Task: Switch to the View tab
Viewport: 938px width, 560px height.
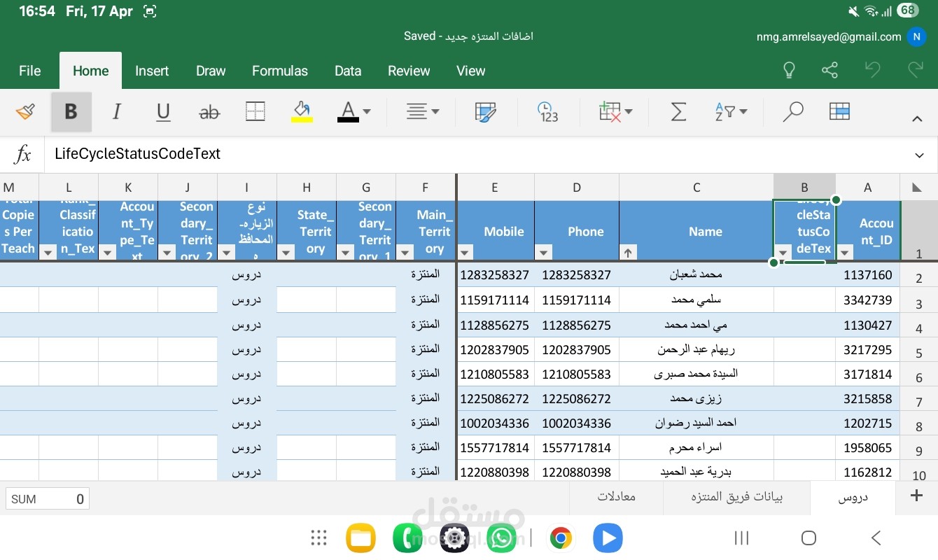Action: pyautogui.click(x=470, y=71)
